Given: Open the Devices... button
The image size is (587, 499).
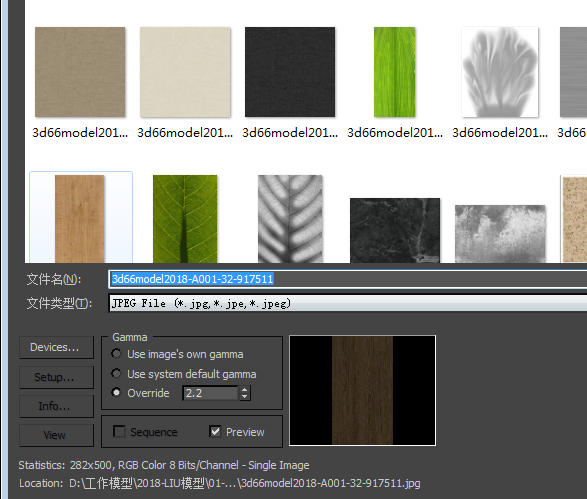Looking at the screenshot, I should click(x=57, y=347).
